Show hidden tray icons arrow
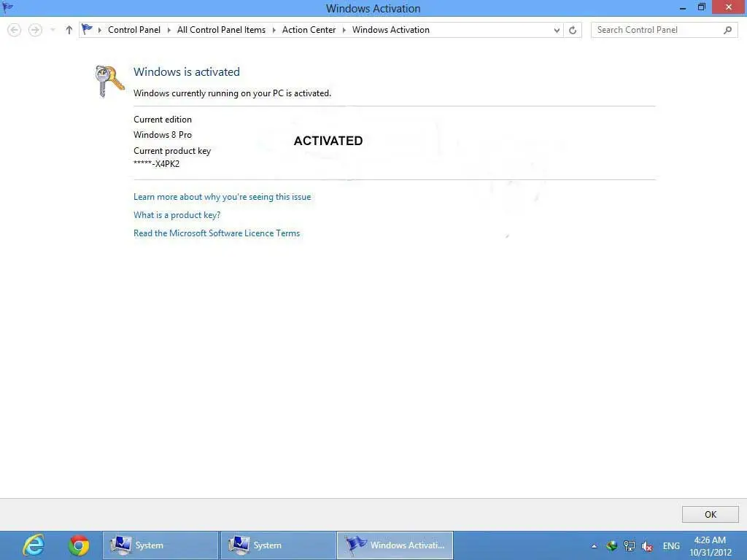 [594, 546]
